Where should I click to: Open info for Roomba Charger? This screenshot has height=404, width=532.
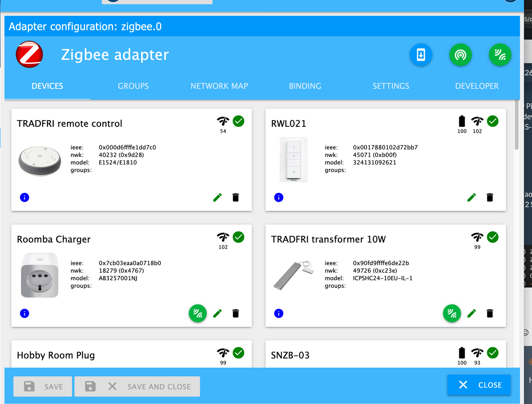25,314
